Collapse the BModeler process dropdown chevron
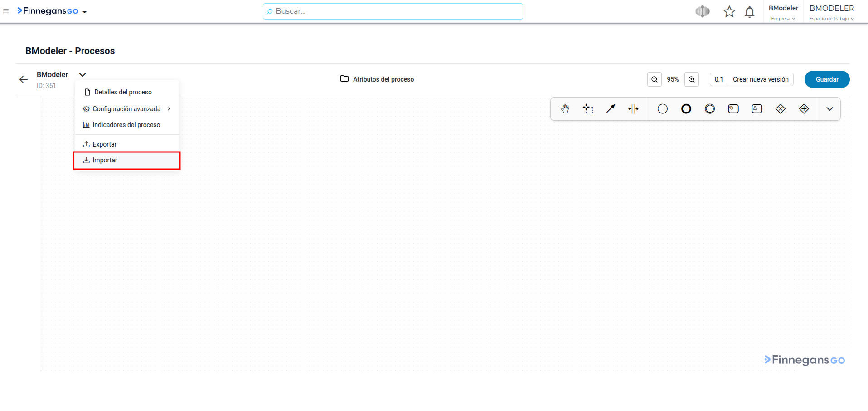The image size is (868, 411). coord(82,75)
